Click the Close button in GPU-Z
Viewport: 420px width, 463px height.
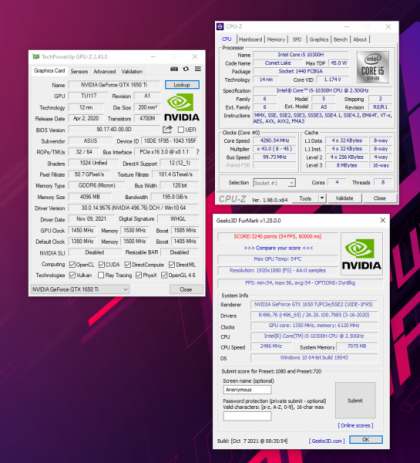[186, 289]
